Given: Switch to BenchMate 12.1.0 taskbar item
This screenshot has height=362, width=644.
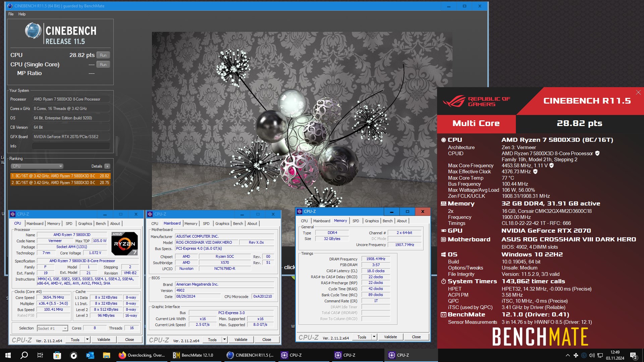Looking at the screenshot, I should click(x=196, y=355).
